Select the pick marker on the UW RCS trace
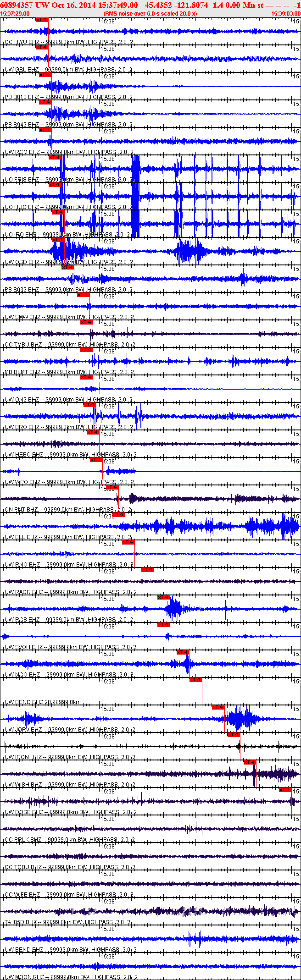 pos(164,597)
